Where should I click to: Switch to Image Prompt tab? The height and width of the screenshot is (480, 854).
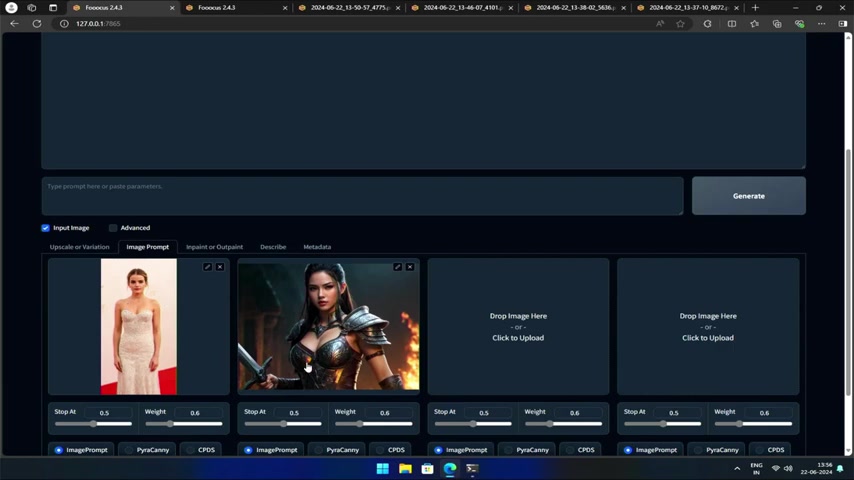[x=148, y=247]
